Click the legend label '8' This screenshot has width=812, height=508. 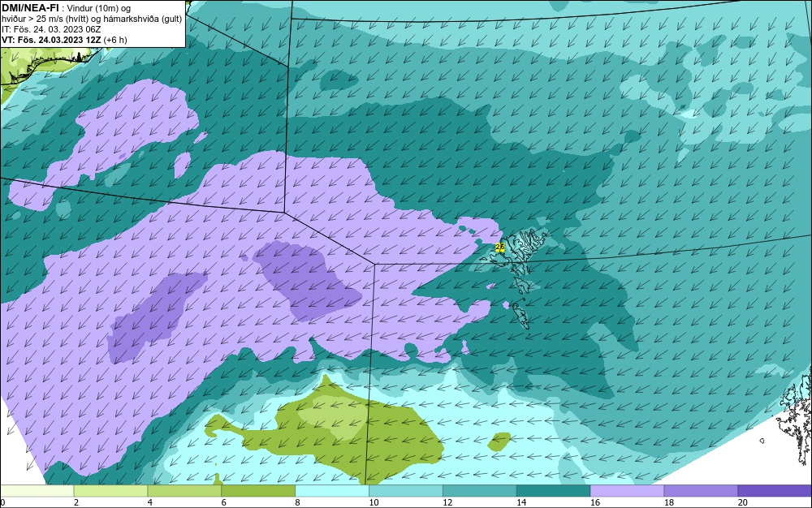pos(298,502)
